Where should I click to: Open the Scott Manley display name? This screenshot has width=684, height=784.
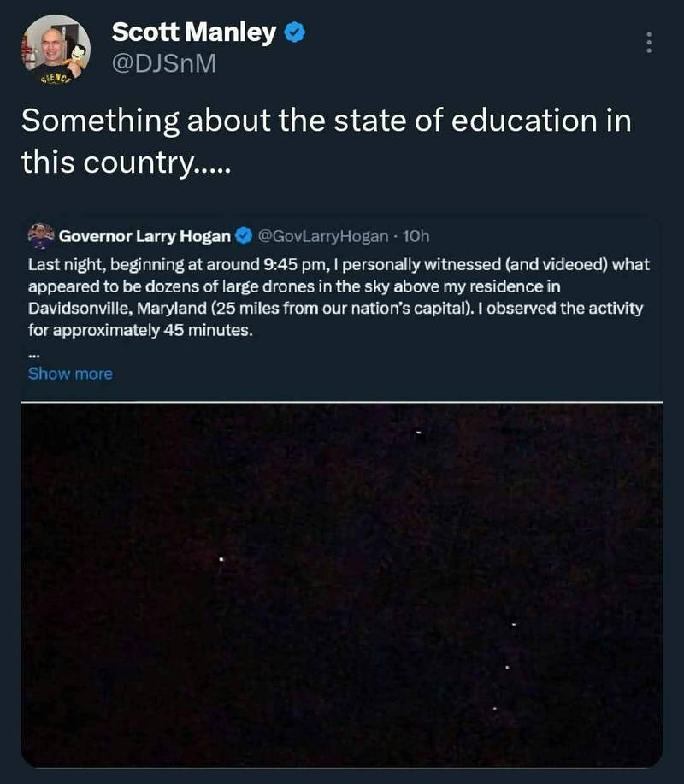click(194, 32)
